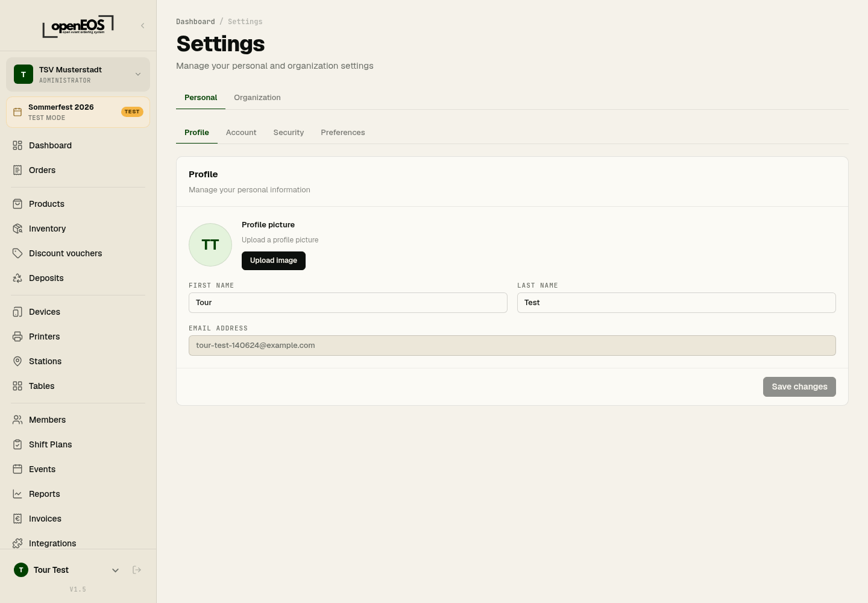Click the Dashboard grid icon
Image resolution: width=868 pixels, height=603 pixels.
coord(17,145)
